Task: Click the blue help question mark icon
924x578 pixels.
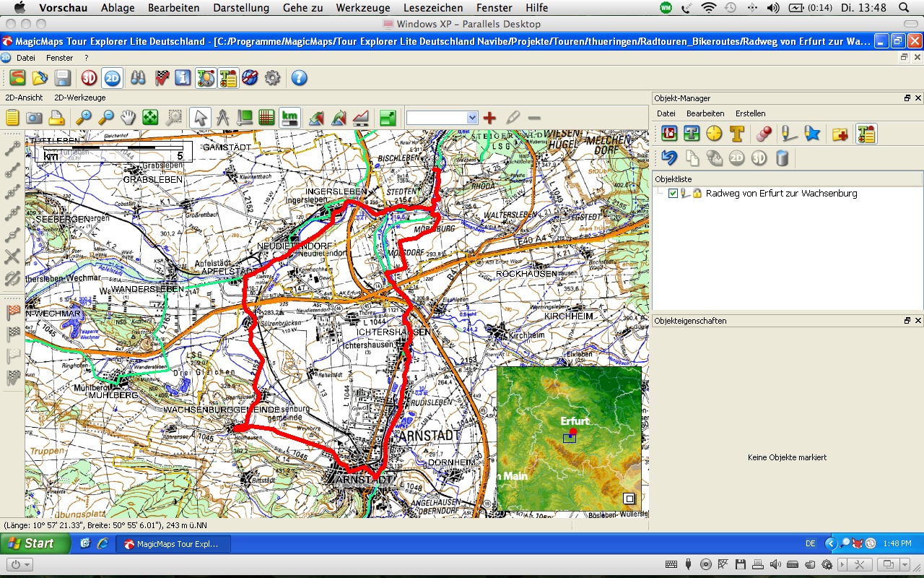Action: [299, 78]
